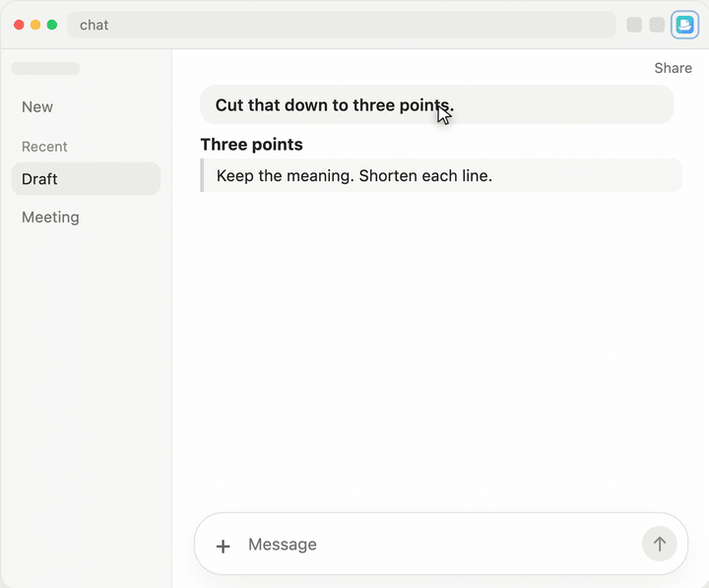
Task: Click the yellow minimize window button
Action: coord(35,25)
